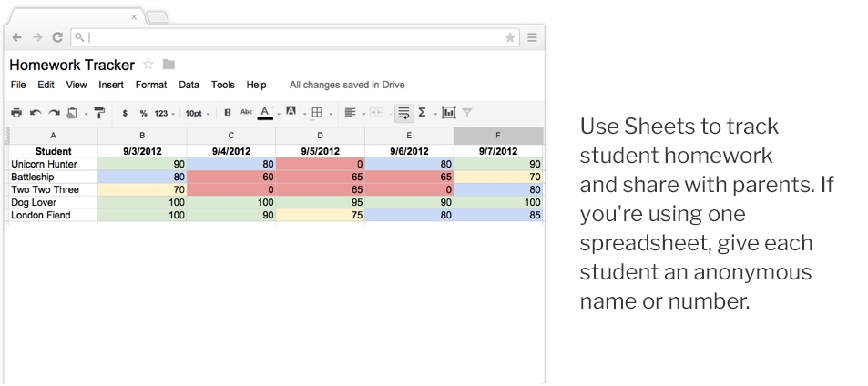Open the 10pt font size dropdown
This screenshot has width=868, height=386.
[197, 114]
